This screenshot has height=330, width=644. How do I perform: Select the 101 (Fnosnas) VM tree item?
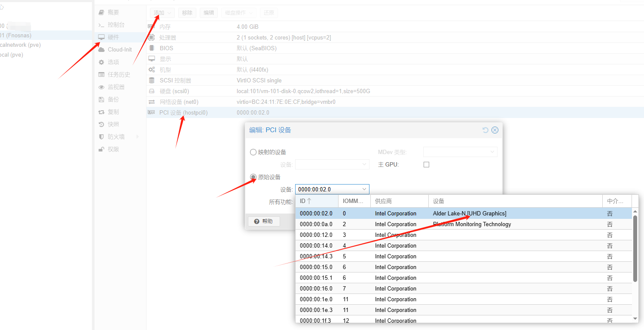46,35
